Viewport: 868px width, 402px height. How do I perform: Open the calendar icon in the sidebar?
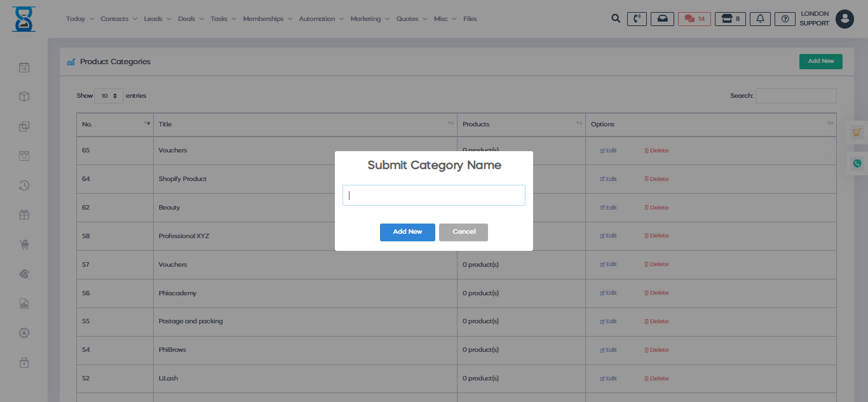24,67
